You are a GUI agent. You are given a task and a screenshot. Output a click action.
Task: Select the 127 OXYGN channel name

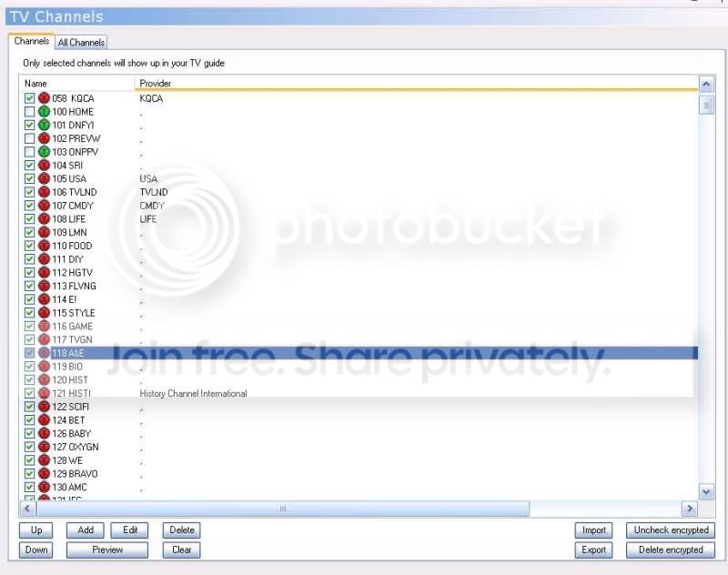76,448
